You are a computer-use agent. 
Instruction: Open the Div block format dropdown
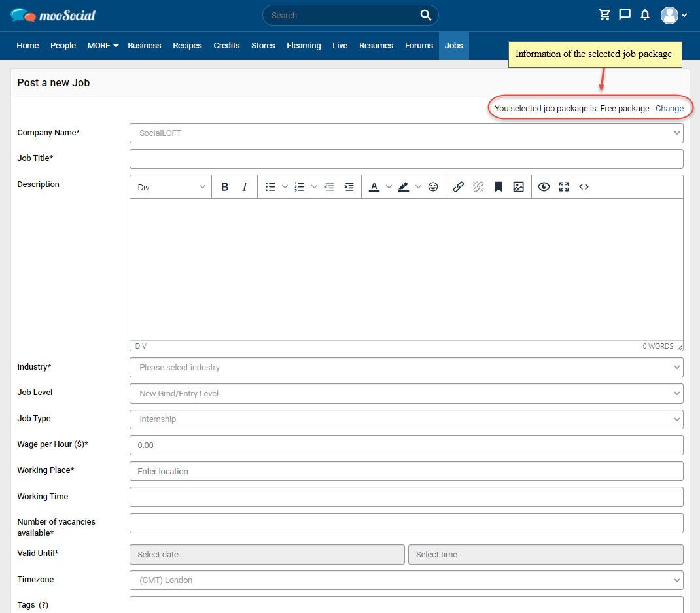(171, 188)
